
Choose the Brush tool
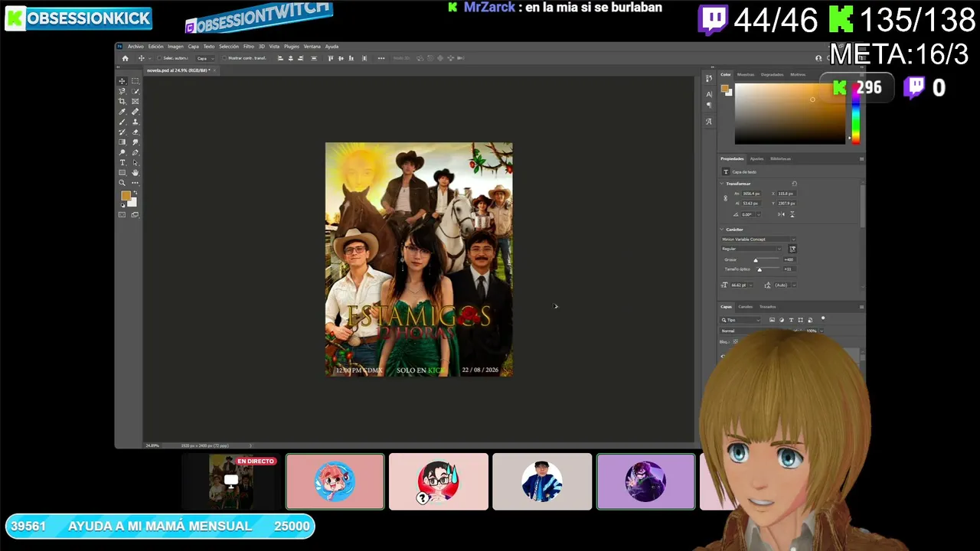click(122, 122)
